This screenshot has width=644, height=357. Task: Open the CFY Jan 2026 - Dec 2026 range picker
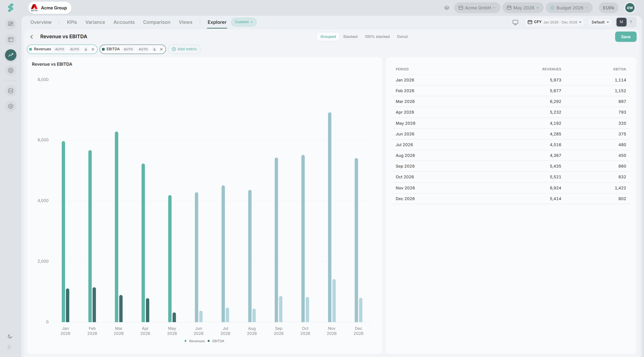click(x=554, y=22)
